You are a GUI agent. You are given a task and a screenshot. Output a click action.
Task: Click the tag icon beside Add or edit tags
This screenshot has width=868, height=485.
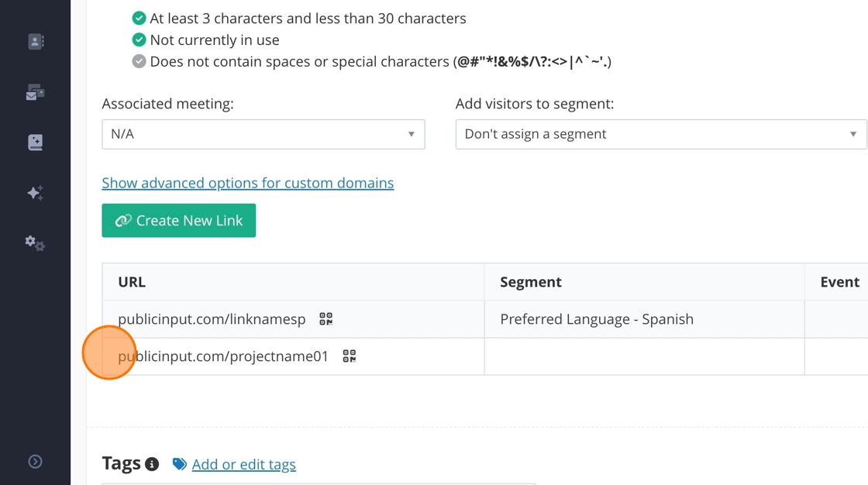click(180, 464)
